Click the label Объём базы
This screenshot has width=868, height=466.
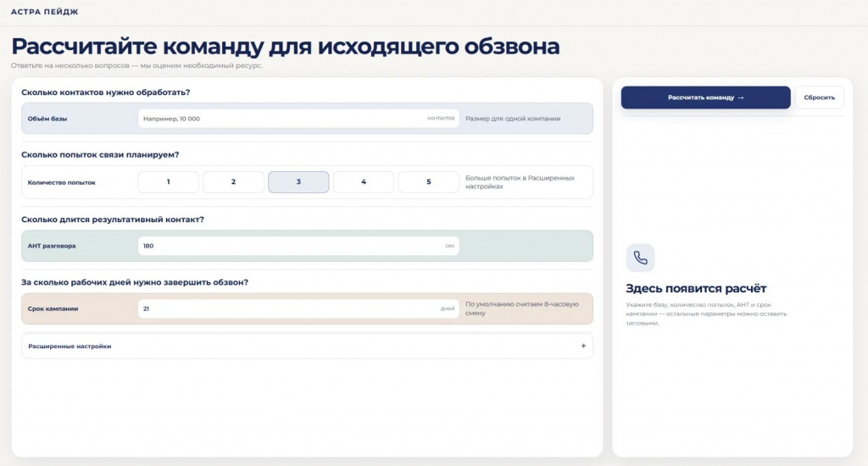point(47,119)
